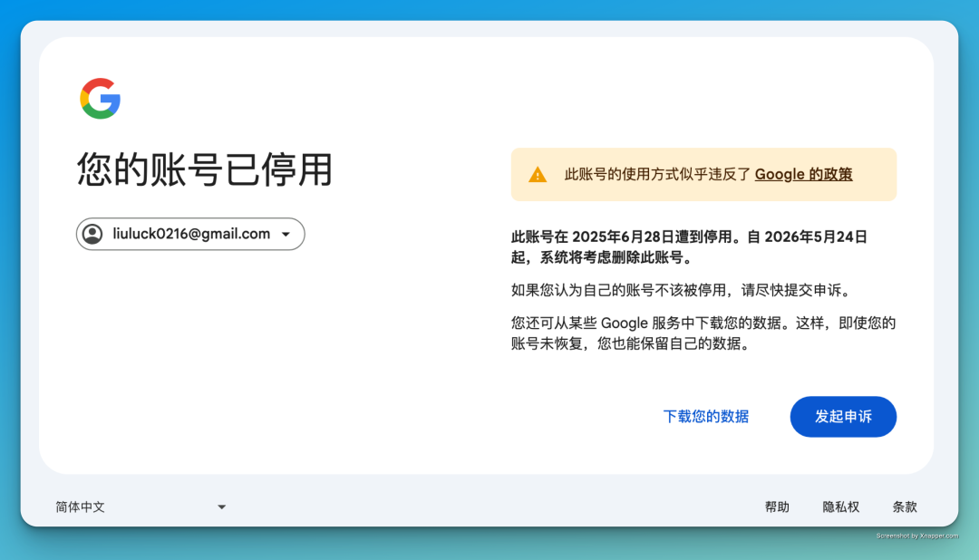
Task: Click the text 此账号的使用方式似乎违反了
Action: tap(657, 174)
